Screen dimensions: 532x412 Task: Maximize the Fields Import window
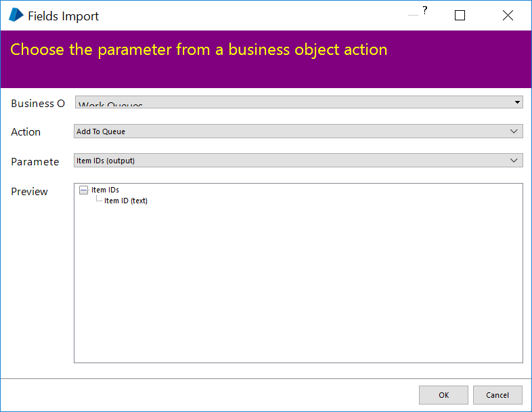[460, 16]
